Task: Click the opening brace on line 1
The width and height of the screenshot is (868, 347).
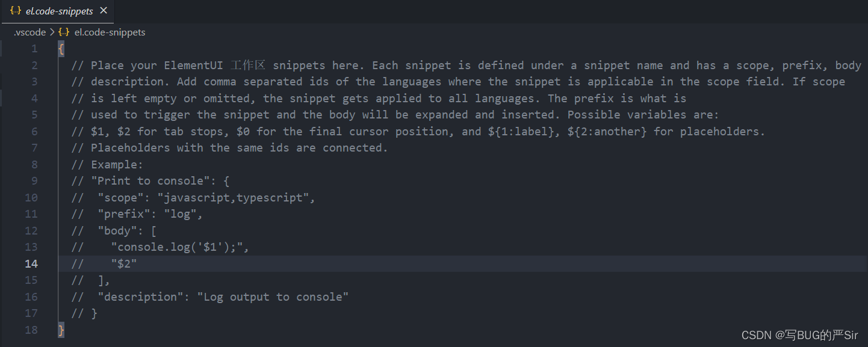Action: click(61, 48)
